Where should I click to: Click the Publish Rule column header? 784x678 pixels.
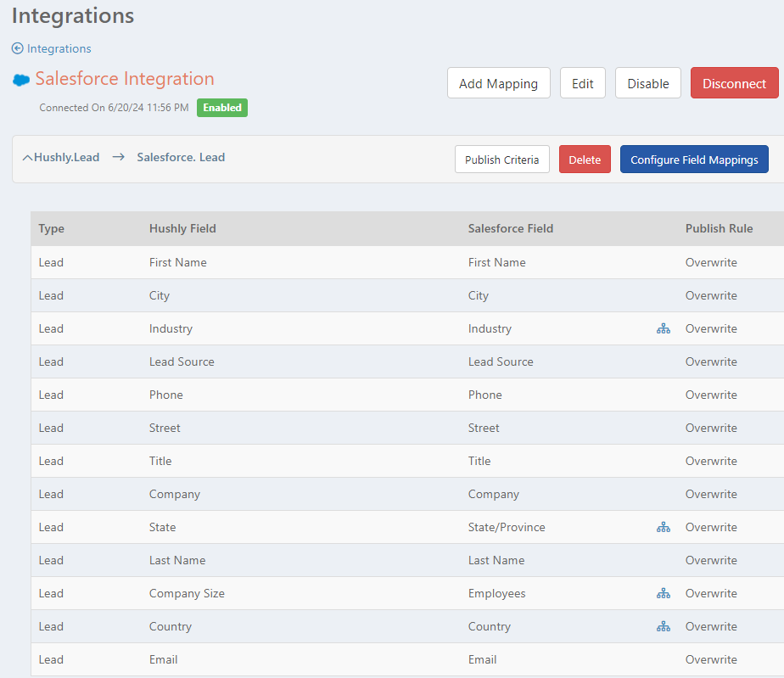tap(719, 228)
